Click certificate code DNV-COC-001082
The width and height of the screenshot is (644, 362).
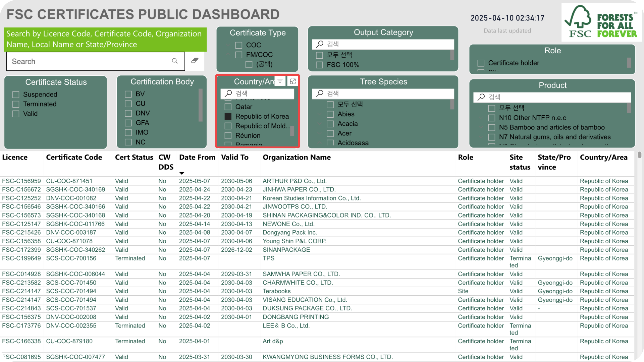coord(71,198)
